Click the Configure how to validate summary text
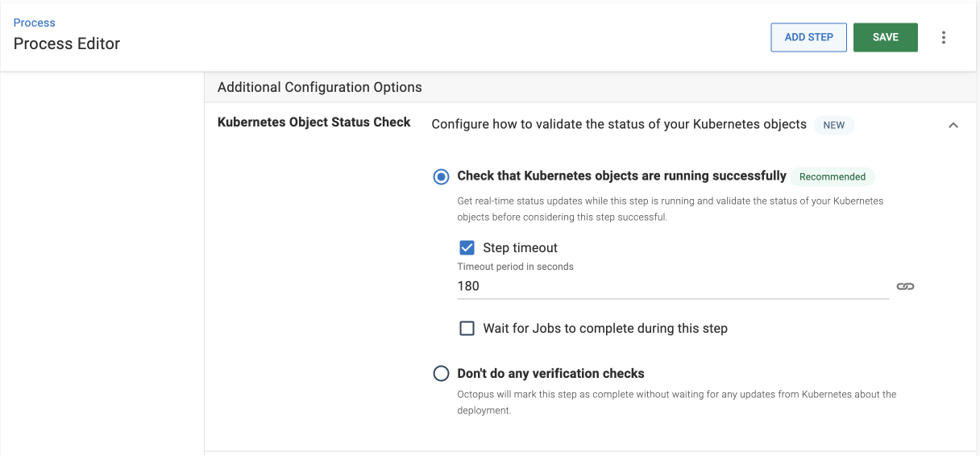980x456 pixels. [619, 124]
